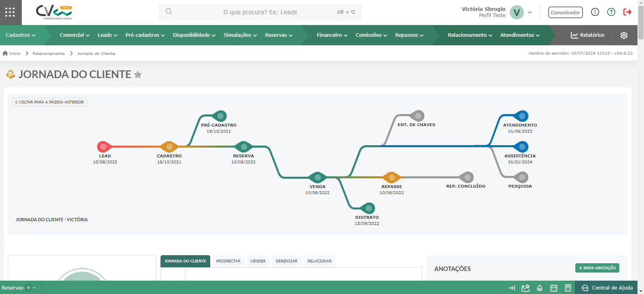The image size is (644, 294).
Task: Open the calculator icon in bottom bar
Action: tap(568, 288)
